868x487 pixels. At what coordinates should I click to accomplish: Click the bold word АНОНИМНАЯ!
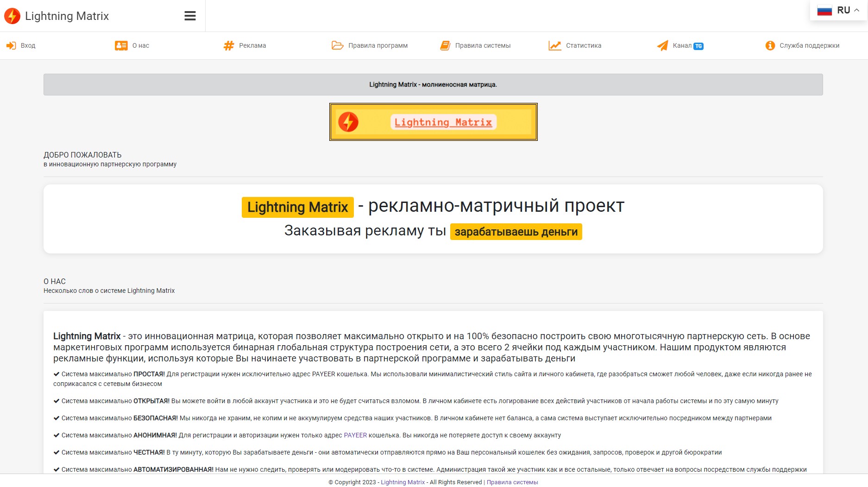click(155, 435)
